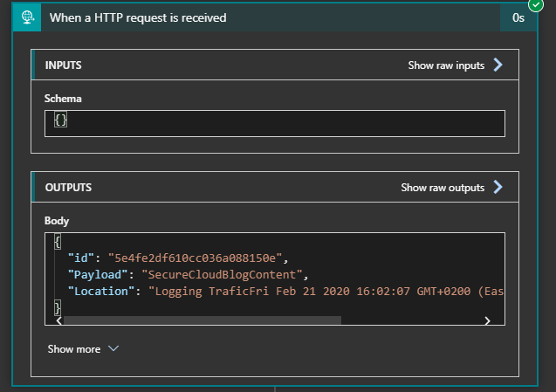Click the arrow beside Show raw outputs
556x392 pixels.
498,187
